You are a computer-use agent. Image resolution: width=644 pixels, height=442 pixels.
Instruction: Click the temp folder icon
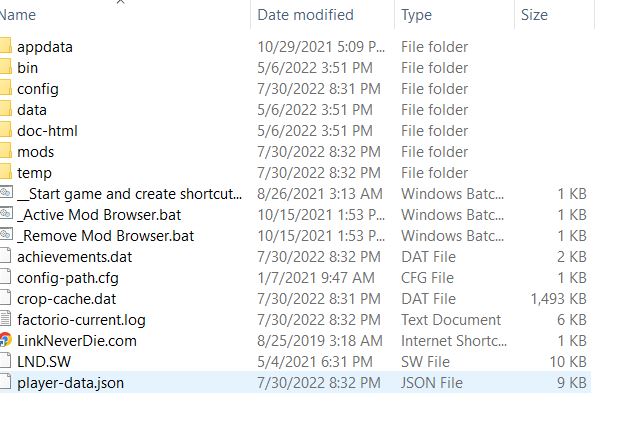(5, 173)
